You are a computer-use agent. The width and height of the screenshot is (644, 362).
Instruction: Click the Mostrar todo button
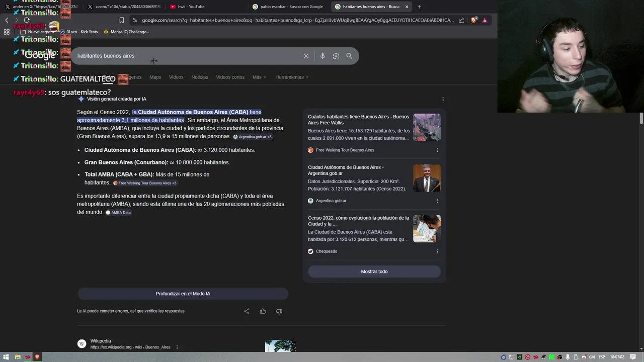(x=374, y=271)
